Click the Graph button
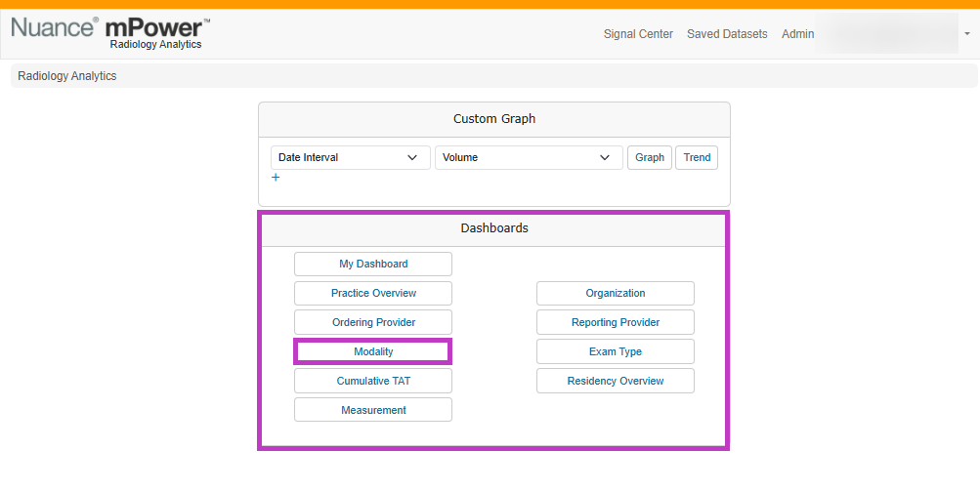980x491 pixels. click(650, 157)
